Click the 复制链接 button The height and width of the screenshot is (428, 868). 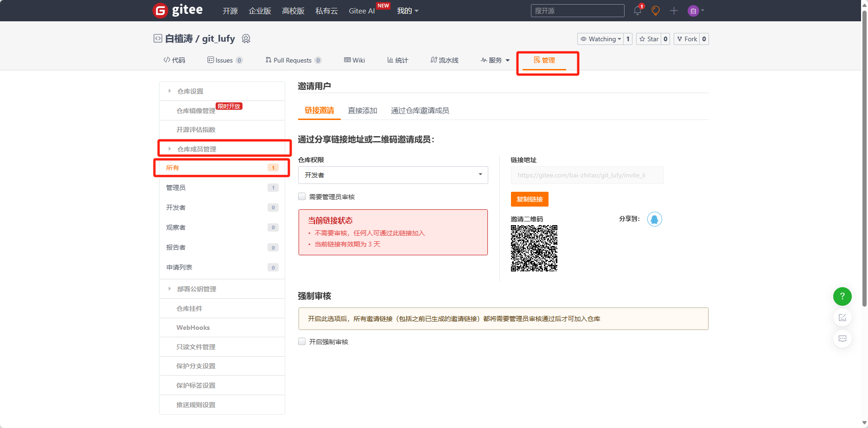530,199
